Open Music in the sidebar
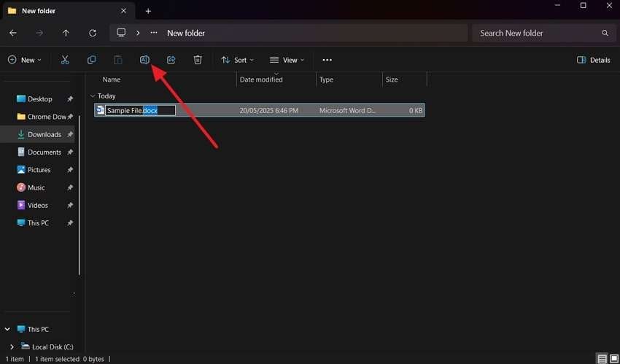Image resolution: width=620 pixels, height=364 pixels. click(x=36, y=187)
